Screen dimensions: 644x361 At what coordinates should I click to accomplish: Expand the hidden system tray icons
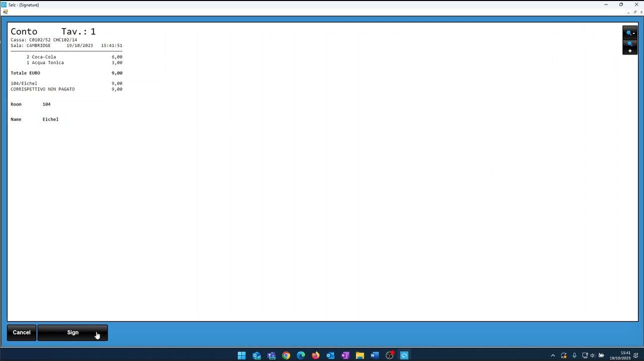pyautogui.click(x=553, y=355)
